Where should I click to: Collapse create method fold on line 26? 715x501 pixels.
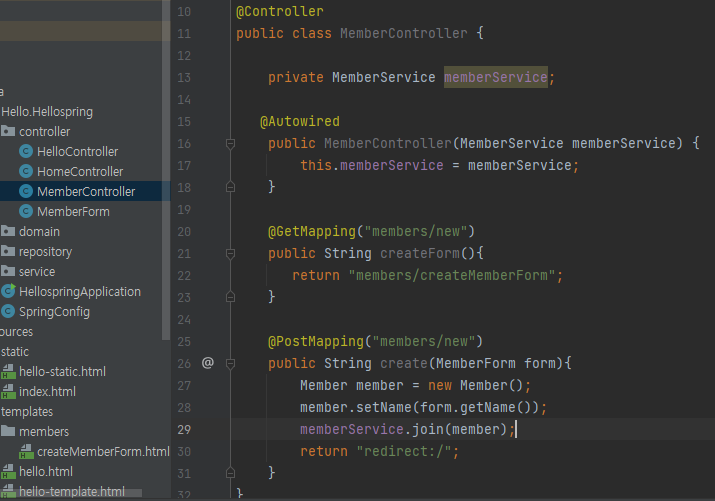pos(230,364)
